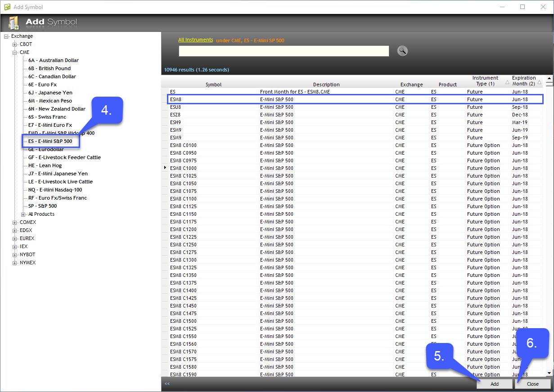Click the All Instruments link
The image size is (554, 392).
[x=195, y=40]
